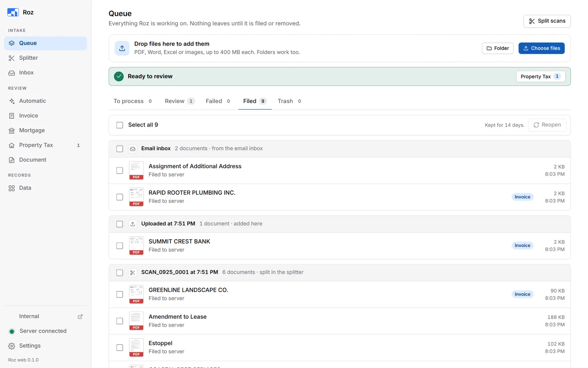
Task: Click the SCAN_0925_0001 scissors group icon
Action: pyautogui.click(x=133, y=272)
